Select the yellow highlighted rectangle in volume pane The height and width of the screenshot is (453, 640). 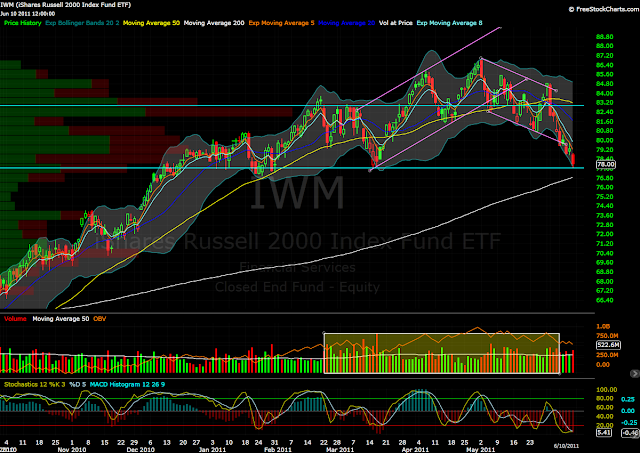(442, 353)
